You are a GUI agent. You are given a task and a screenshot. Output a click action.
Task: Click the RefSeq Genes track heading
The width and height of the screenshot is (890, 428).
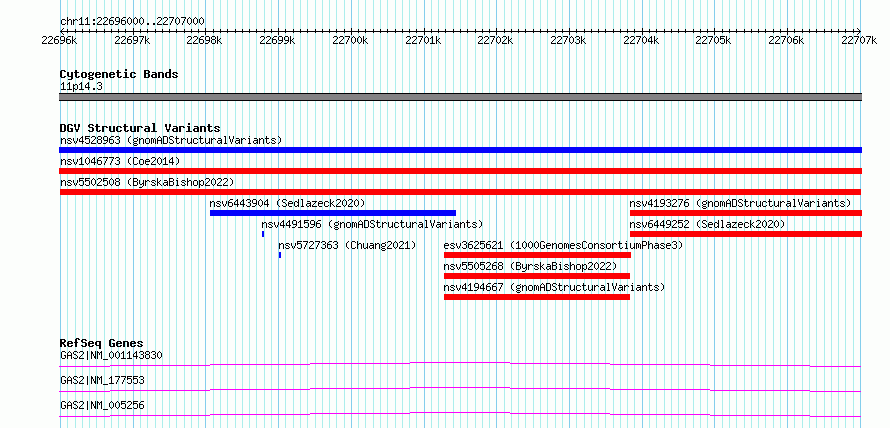click(102, 343)
